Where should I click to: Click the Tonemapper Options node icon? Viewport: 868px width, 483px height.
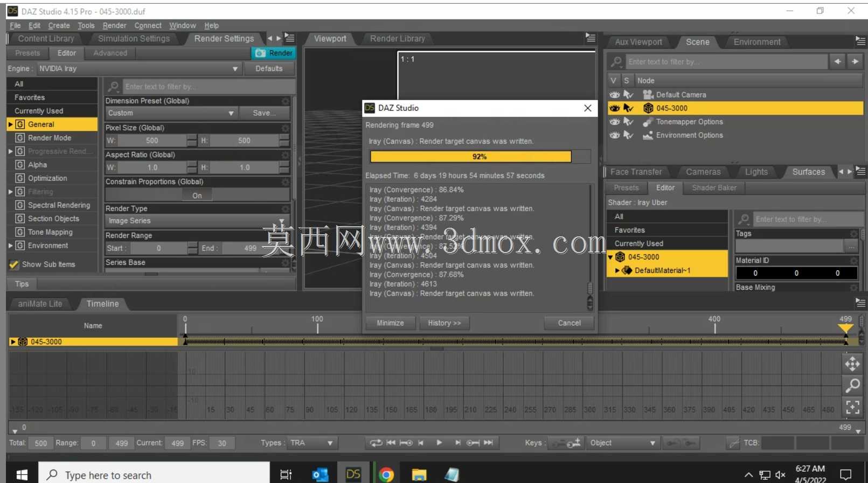(648, 122)
